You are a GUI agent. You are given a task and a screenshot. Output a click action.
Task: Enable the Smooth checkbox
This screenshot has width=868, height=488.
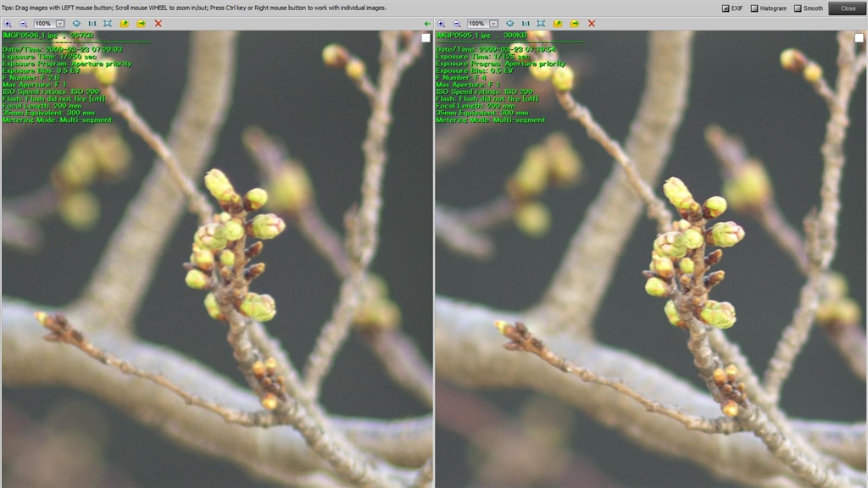[x=798, y=8]
